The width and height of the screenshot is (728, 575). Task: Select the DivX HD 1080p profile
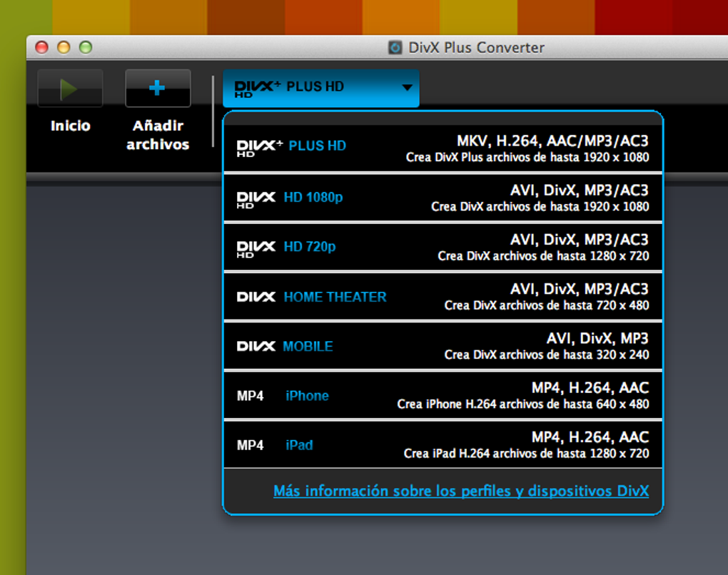[443, 198]
